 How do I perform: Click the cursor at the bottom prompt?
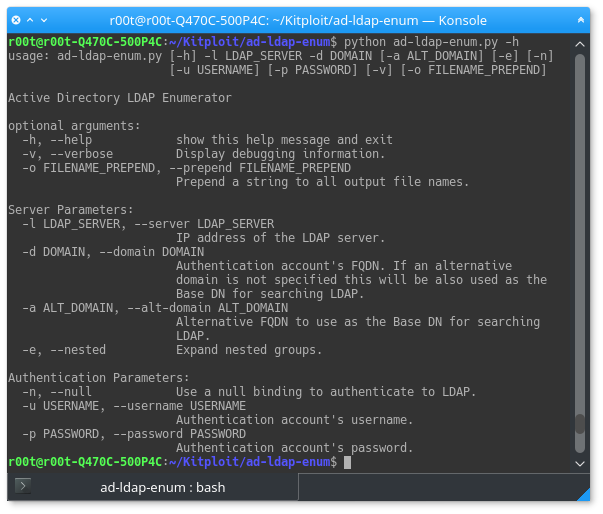[x=347, y=462]
